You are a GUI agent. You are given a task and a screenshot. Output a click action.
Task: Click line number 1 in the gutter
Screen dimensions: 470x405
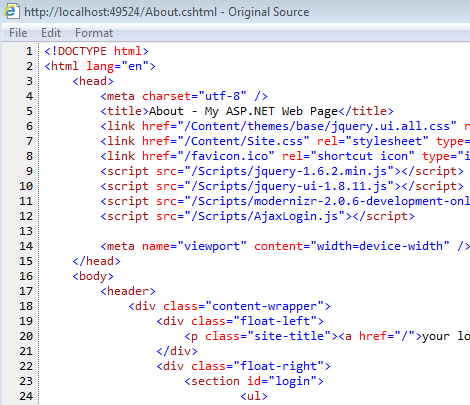pos(29,51)
